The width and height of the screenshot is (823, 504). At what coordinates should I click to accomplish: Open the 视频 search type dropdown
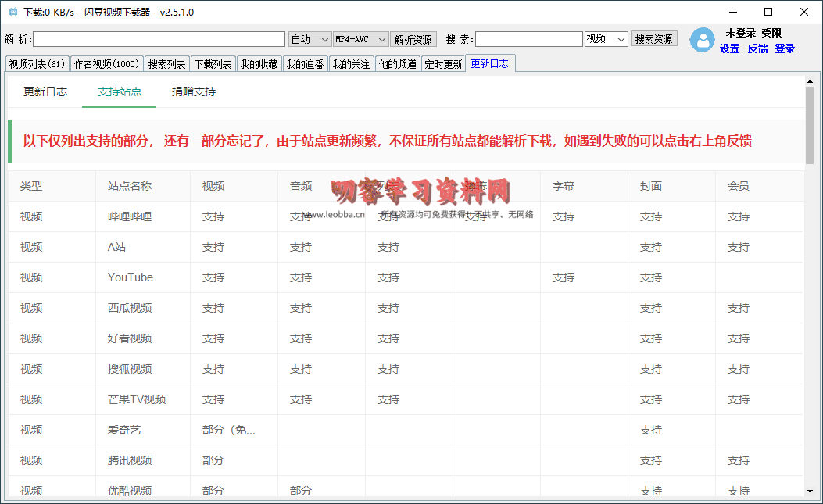(607, 39)
